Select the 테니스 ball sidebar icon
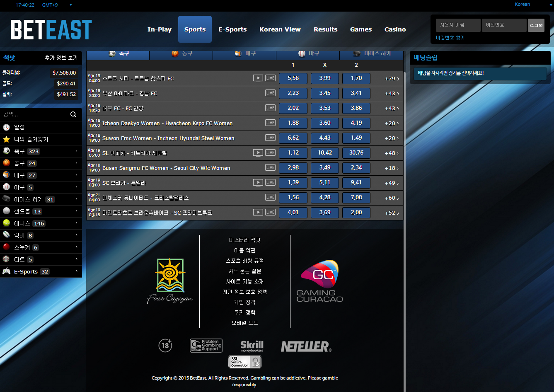This screenshot has width=554, height=392. tap(6, 223)
